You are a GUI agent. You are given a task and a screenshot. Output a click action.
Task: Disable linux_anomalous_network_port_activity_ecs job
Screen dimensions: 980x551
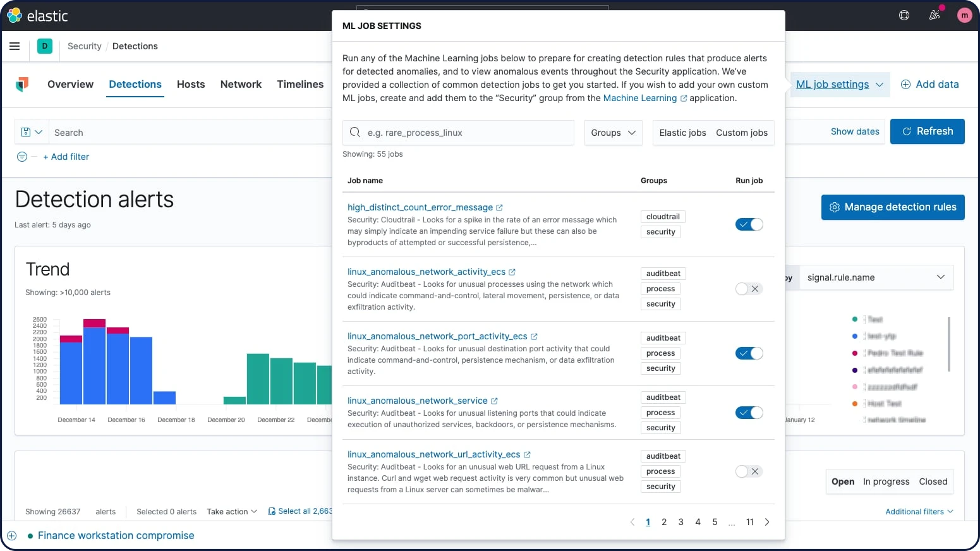749,353
